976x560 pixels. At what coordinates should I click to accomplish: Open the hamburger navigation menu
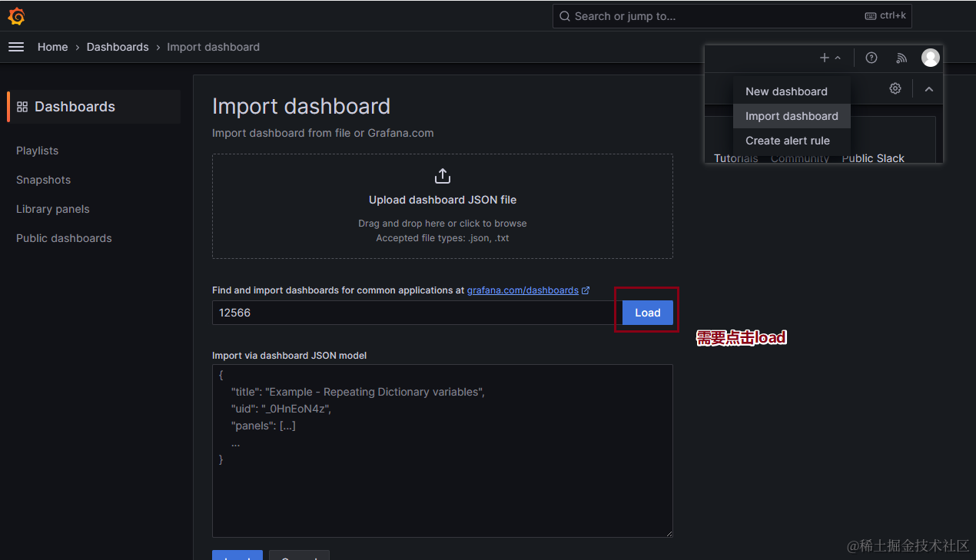[x=16, y=47]
